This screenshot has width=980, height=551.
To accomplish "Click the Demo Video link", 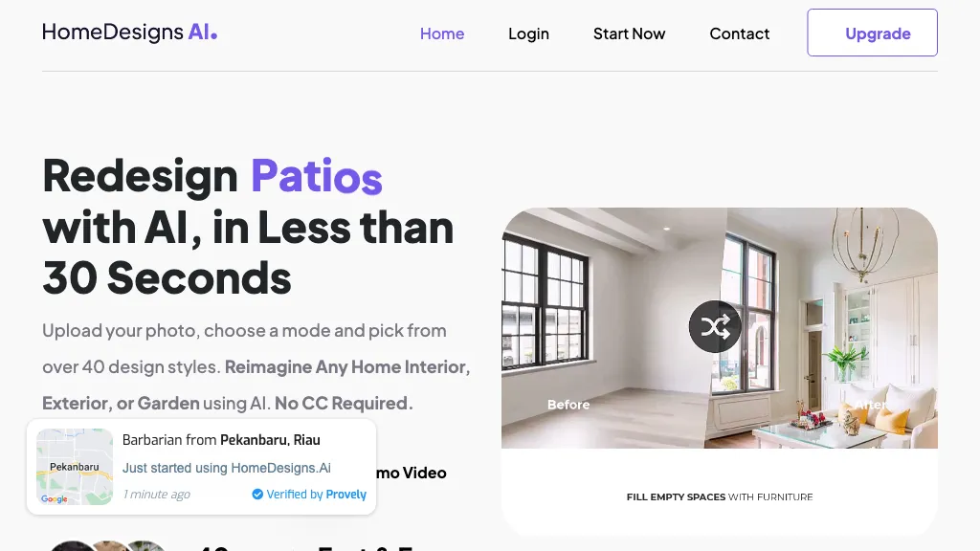I will click(x=412, y=473).
